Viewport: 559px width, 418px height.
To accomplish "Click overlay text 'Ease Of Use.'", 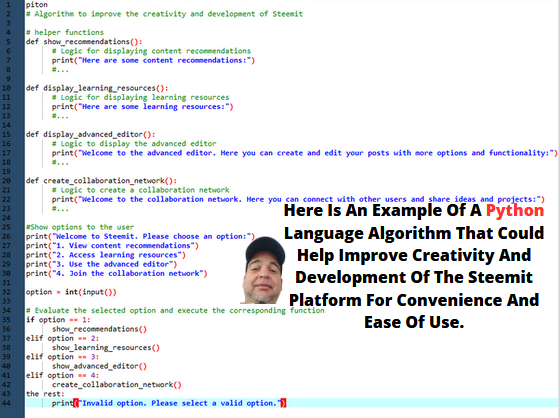I will click(414, 322).
